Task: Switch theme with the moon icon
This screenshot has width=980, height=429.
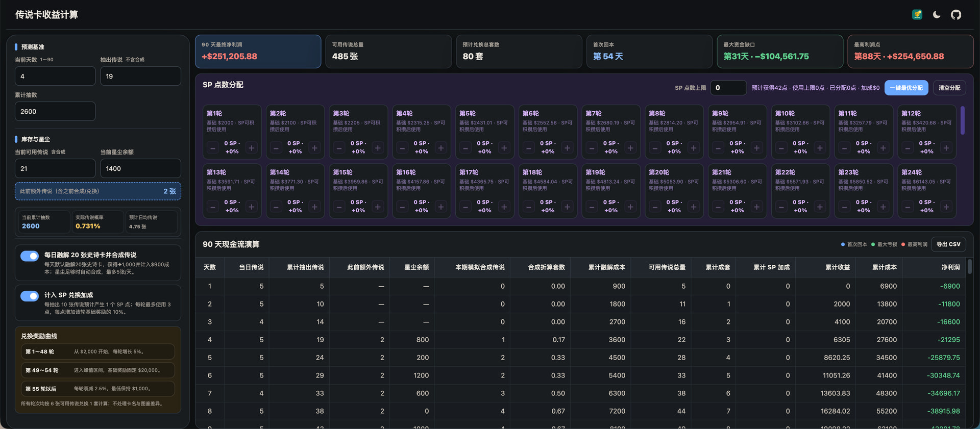Action: click(x=937, y=15)
